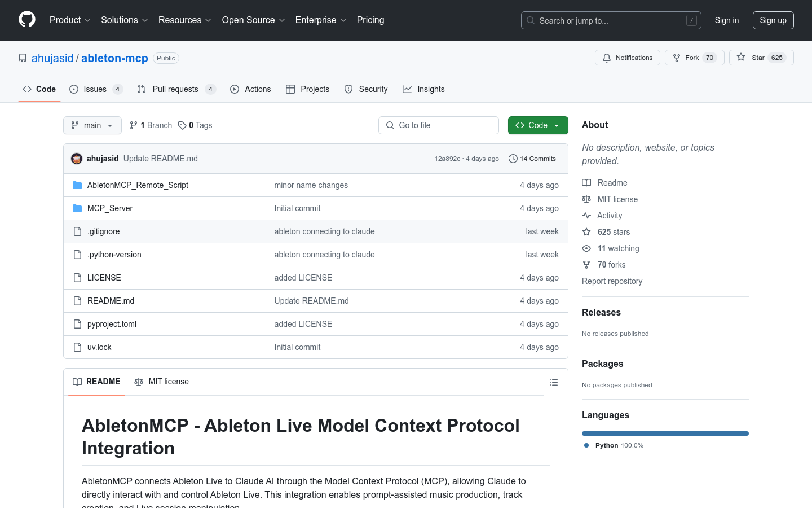Click the pulse icon beside Activity
The image size is (812, 508).
tap(586, 216)
